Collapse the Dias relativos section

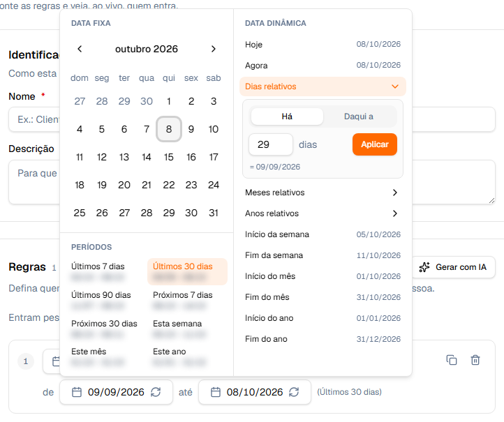323,86
